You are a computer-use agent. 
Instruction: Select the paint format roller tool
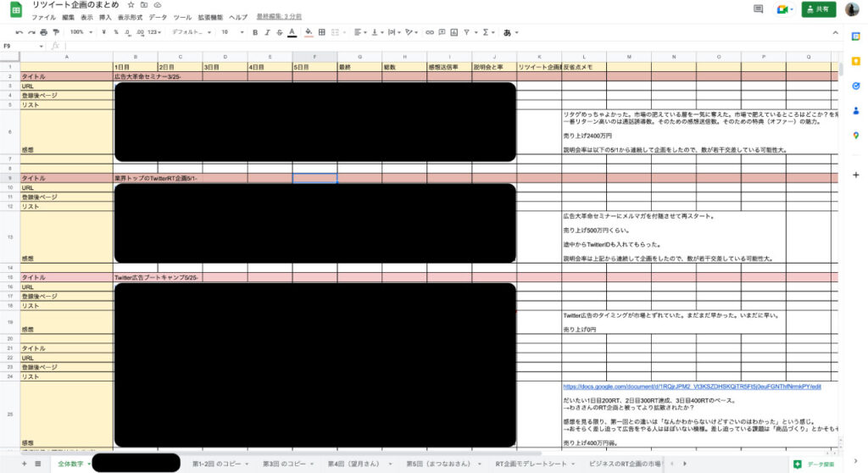point(55,32)
